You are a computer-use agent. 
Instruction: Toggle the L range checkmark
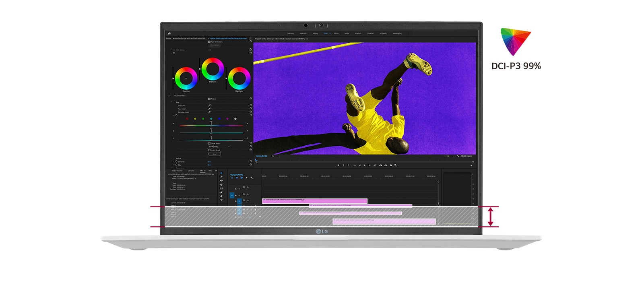247,138
